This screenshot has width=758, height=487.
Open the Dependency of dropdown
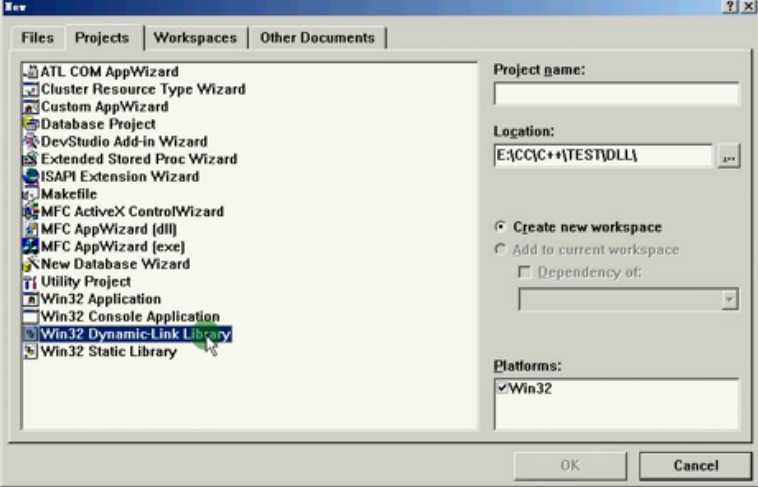pyautogui.click(x=729, y=299)
